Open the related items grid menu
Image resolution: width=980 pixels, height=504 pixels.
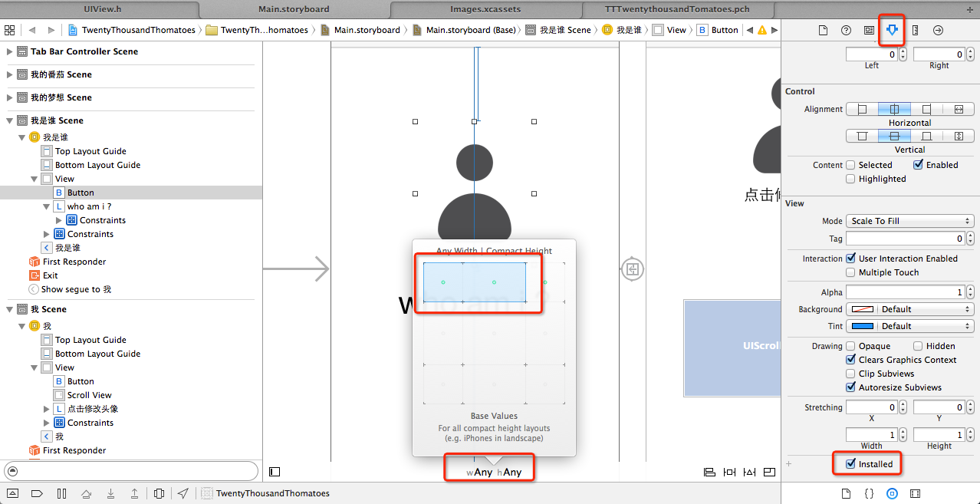10,30
